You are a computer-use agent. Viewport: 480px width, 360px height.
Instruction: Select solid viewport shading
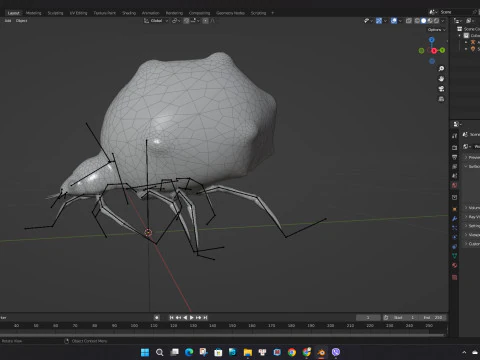tap(423, 21)
